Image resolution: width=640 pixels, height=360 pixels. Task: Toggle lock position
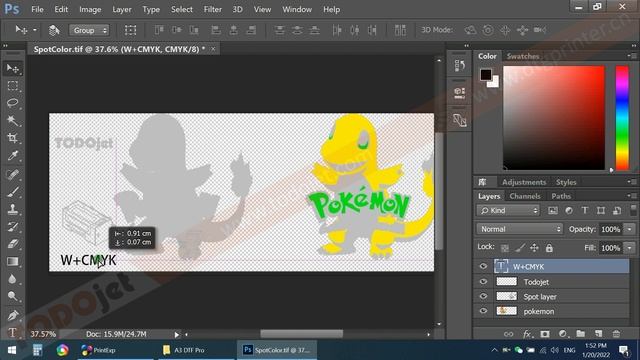pos(534,248)
